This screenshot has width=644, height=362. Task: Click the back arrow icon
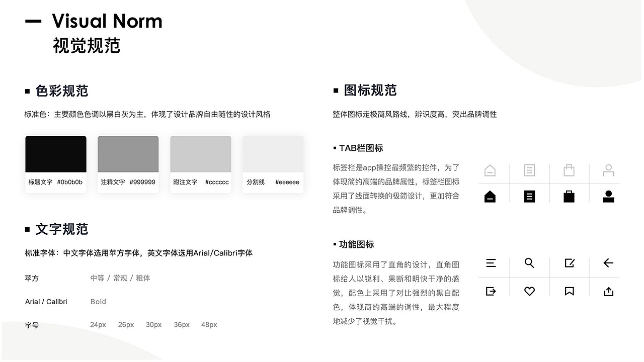point(608,263)
